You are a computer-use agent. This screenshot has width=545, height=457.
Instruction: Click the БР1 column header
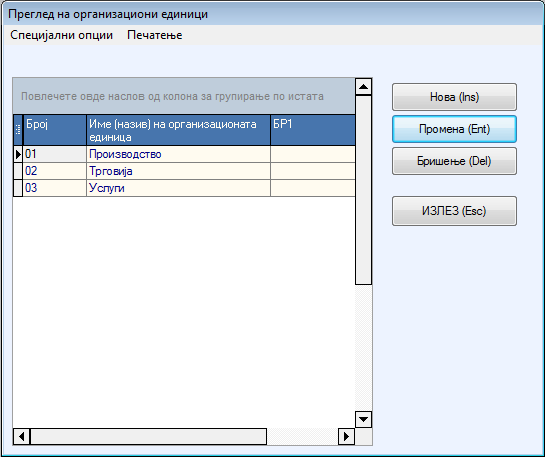pos(313,130)
